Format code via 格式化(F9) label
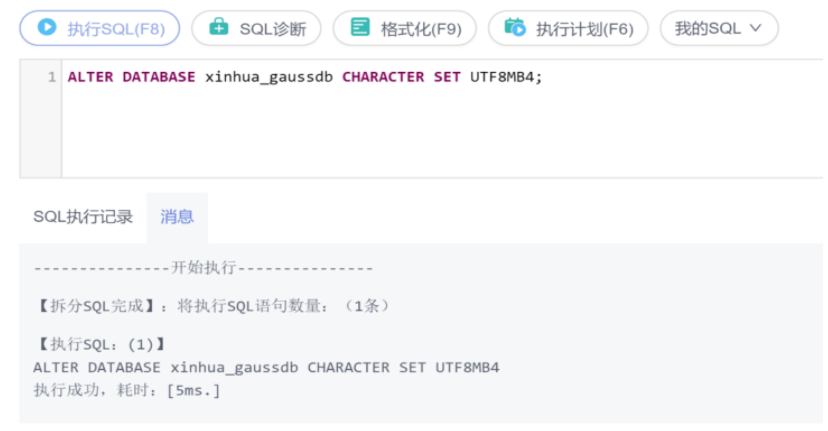The image size is (828, 431). (421, 29)
